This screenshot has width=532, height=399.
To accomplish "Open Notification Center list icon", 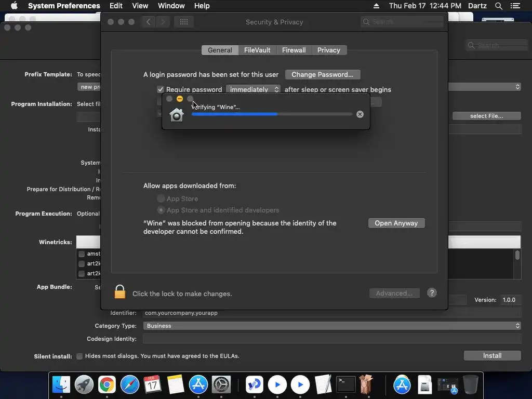I will [x=515, y=6].
